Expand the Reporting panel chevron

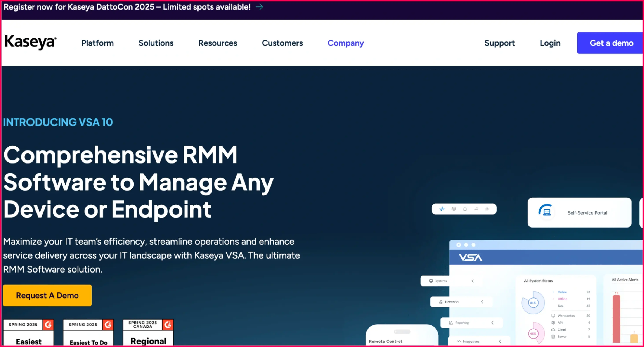point(492,323)
